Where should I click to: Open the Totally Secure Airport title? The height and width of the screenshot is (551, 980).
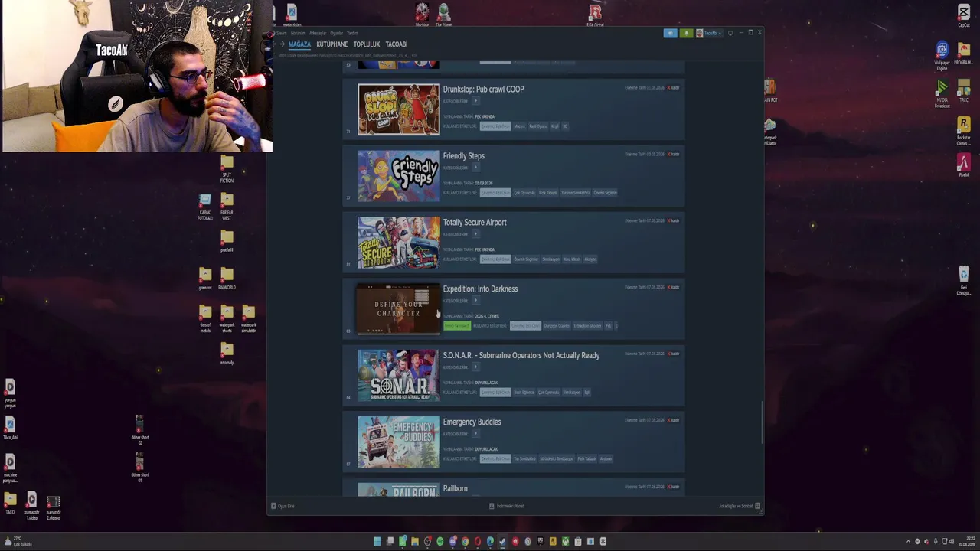(475, 222)
